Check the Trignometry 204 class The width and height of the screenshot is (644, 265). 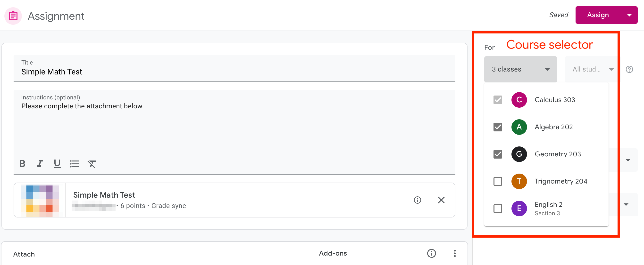[x=498, y=181]
